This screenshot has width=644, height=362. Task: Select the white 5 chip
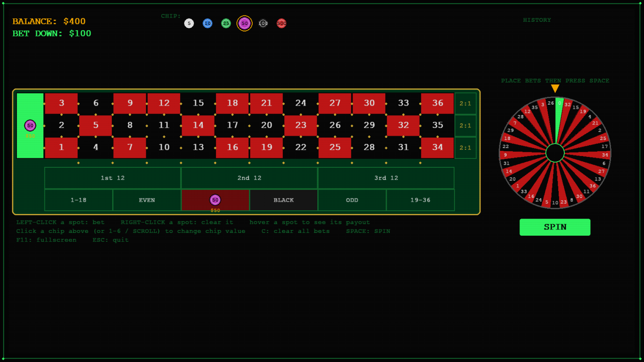click(x=189, y=23)
